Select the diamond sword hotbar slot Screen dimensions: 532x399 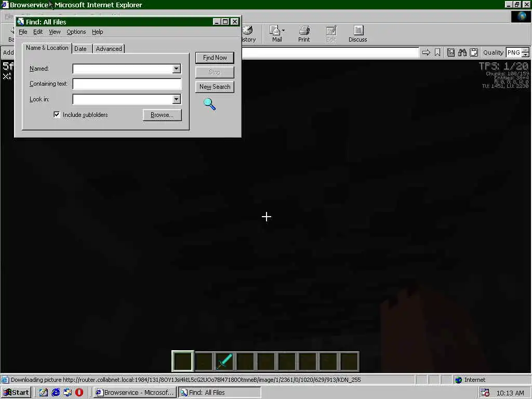click(224, 362)
